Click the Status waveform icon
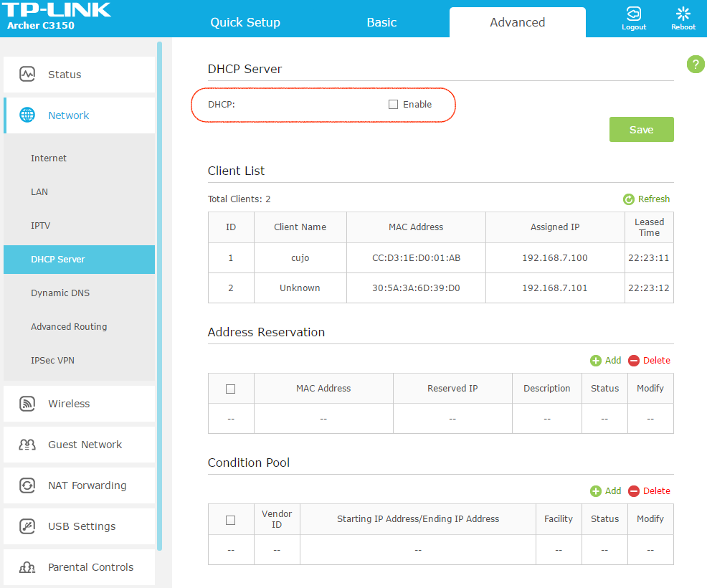This screenshot has height=588, width=707. (x=27, y=74)
